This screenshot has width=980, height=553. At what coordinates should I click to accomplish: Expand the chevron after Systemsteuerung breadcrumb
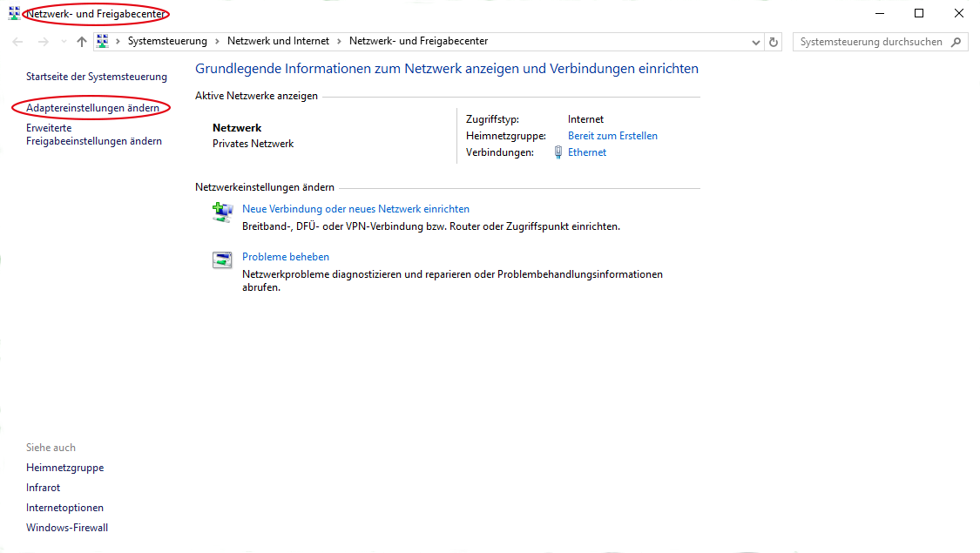218,41
